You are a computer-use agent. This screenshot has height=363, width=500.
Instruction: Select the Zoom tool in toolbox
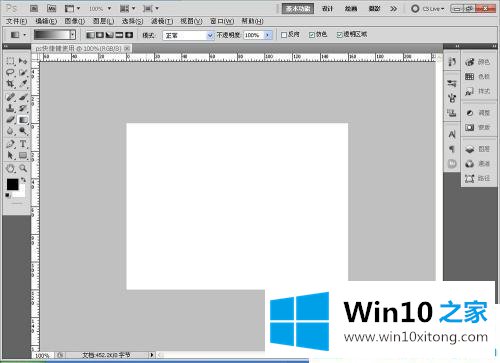(x=23, y=168)
